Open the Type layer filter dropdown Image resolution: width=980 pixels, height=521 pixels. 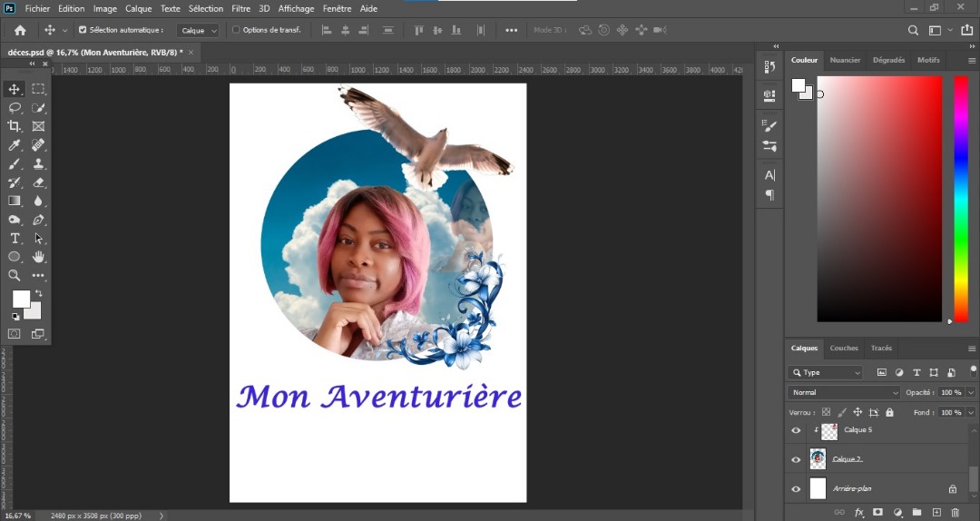(x=826, y=372)
